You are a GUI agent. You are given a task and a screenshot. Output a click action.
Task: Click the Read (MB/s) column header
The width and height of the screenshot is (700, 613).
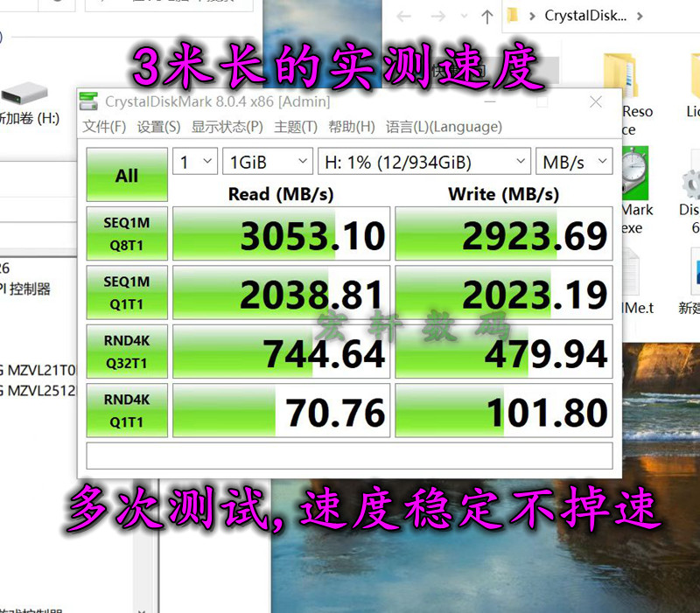click(x=281, y=194)
